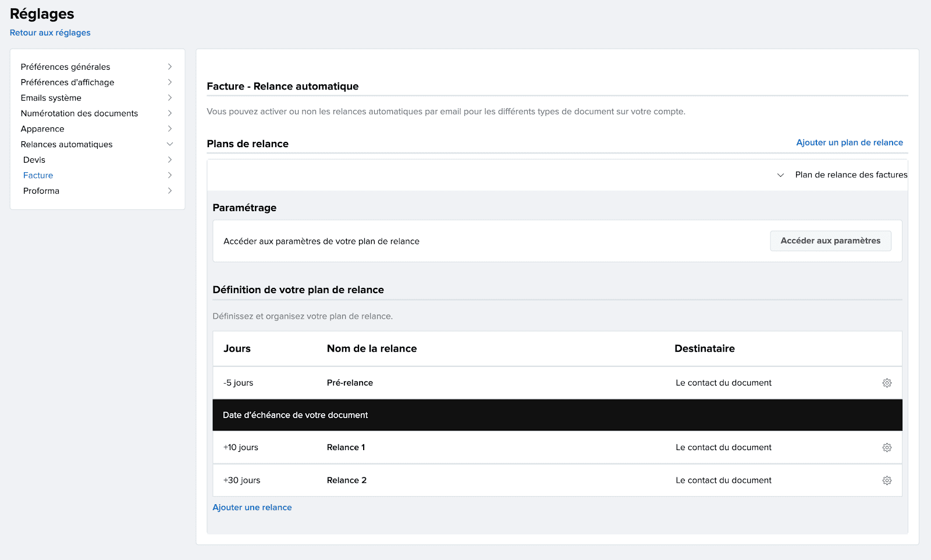This screenshot has height=560, width=931.
Task: Click Le contact du document in Relance 2 row
Action: tap(723, 480)
